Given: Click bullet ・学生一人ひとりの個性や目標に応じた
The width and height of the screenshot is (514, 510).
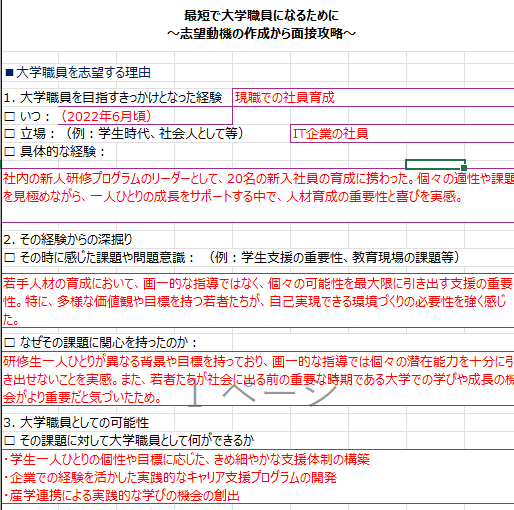Looking at the screenshot, I should click(187, 459).
